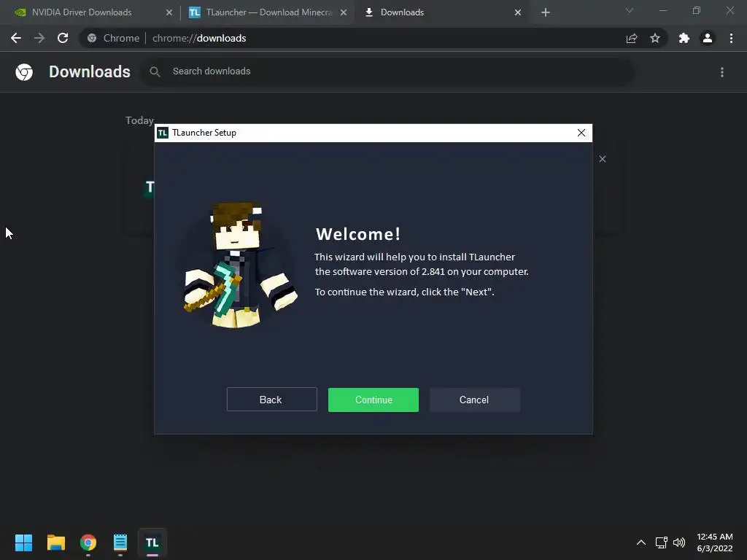Viewport: 747px width, 560px height.
Task: Open the clock showing 12:45 AM
Action: [x=715, y=542]
